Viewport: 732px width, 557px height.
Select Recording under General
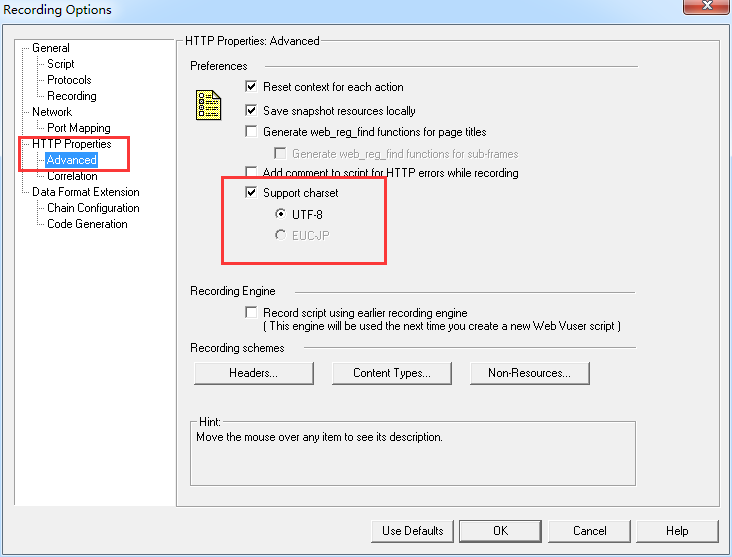(72, 96)
